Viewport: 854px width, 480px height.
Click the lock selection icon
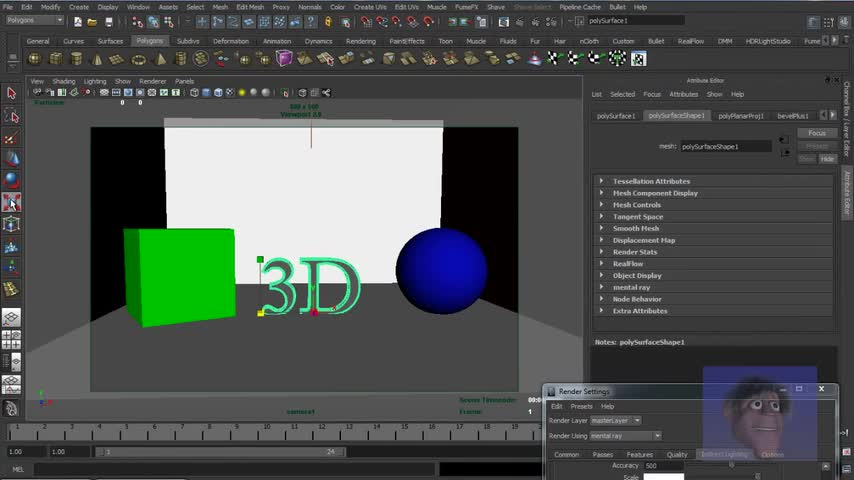[328, 22]
